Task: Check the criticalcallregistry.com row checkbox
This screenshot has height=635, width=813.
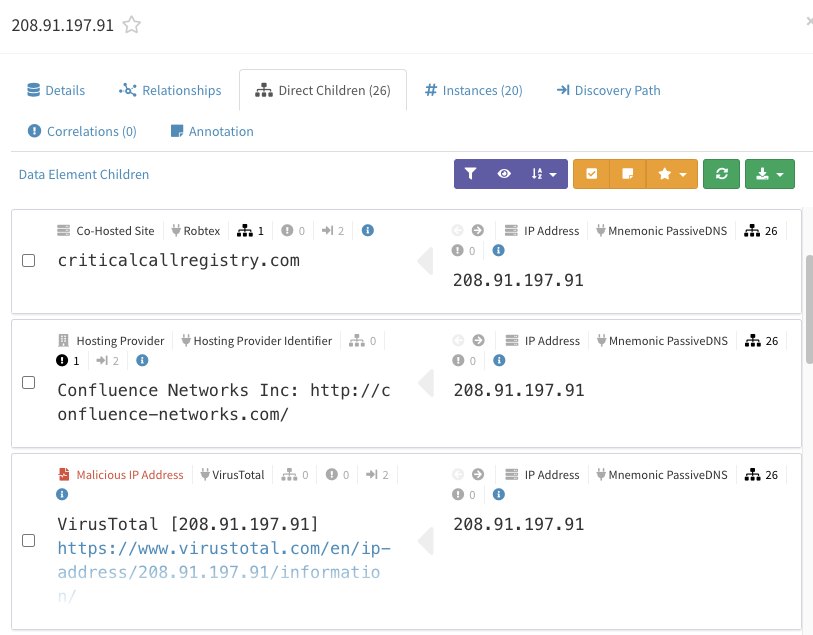Action: pos(29,260)
